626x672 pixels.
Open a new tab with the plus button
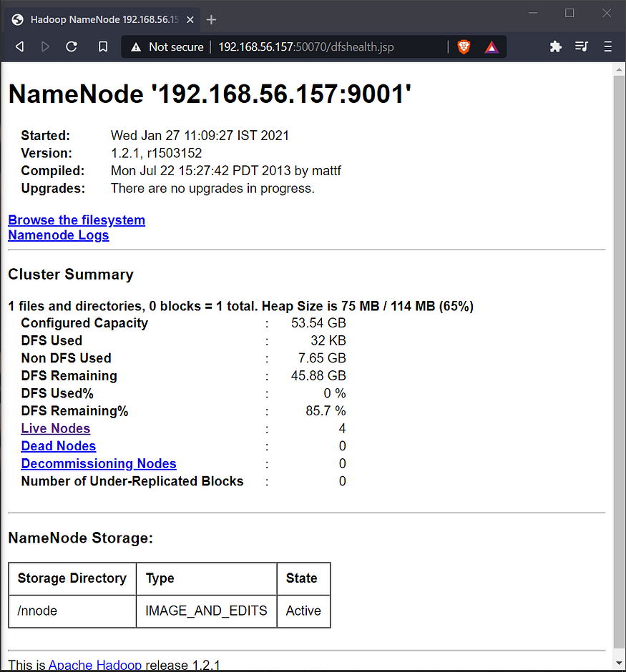coord(211,20)
